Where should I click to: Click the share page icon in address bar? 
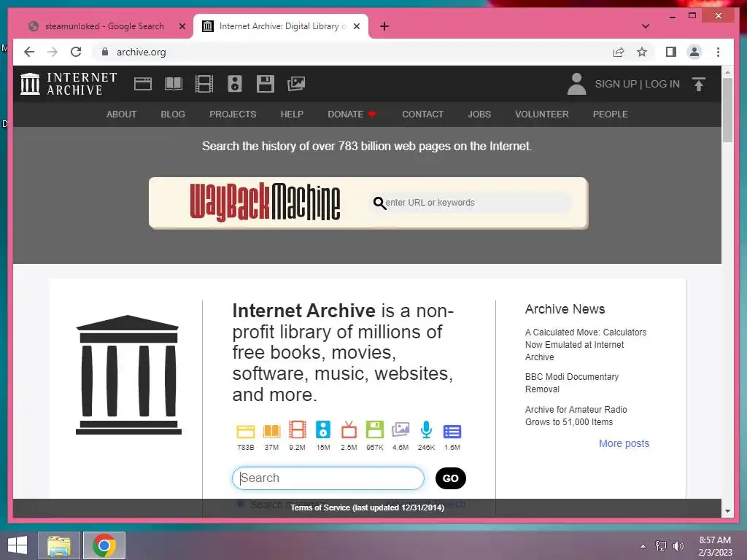619,52
